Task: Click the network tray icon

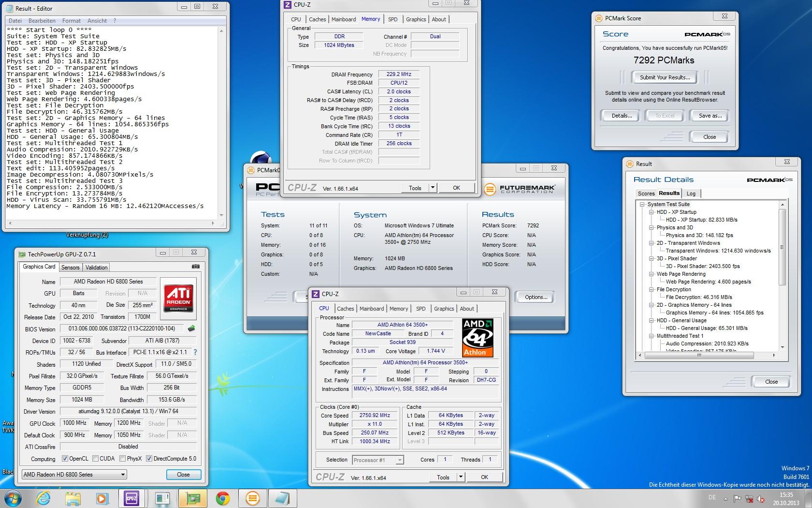Action: pos(749,498)
